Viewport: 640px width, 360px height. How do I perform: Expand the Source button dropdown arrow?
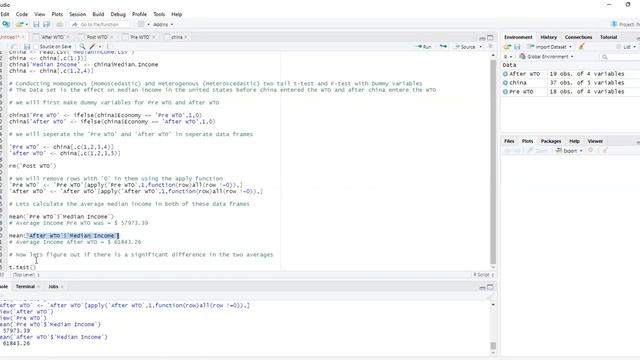(480, 47)
